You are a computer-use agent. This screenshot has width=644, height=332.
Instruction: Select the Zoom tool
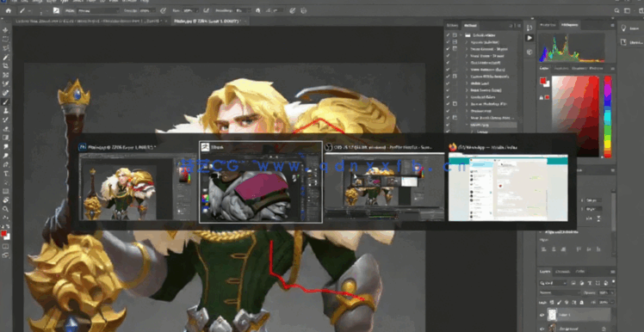coord(6,209)
